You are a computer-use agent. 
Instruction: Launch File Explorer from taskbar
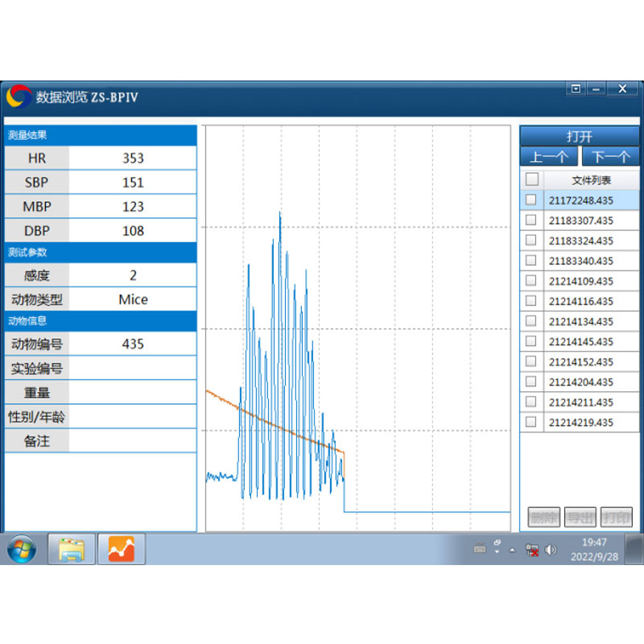(72, 549)
